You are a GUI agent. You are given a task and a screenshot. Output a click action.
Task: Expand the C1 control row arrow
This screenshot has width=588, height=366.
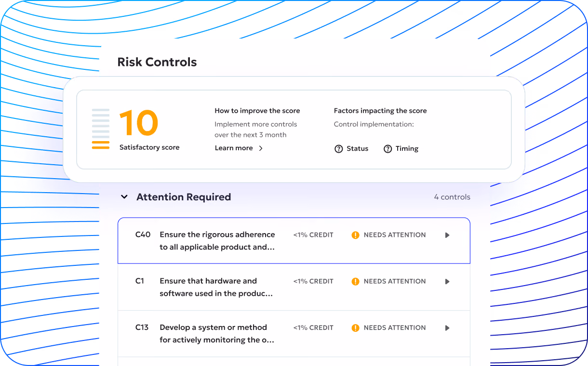click(447, 281)
